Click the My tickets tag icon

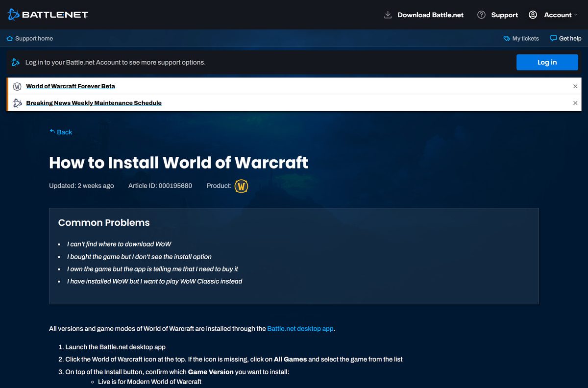pyautogui.click(x=507, y=38)
